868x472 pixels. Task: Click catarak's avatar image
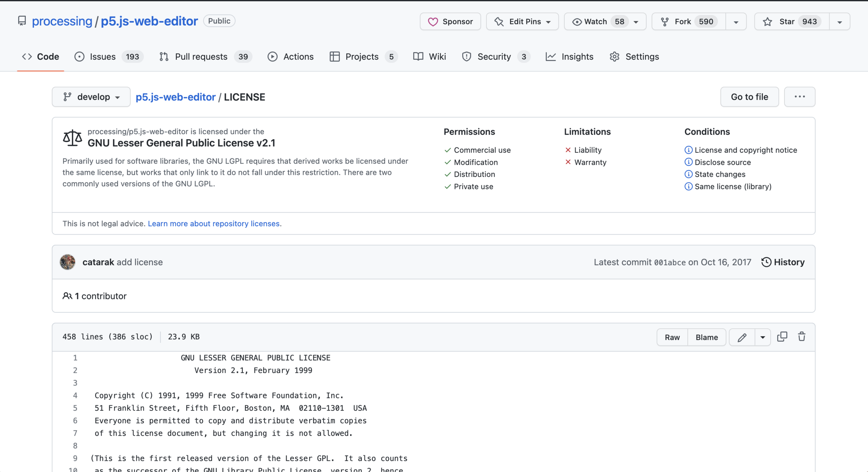tap(67, 262)
